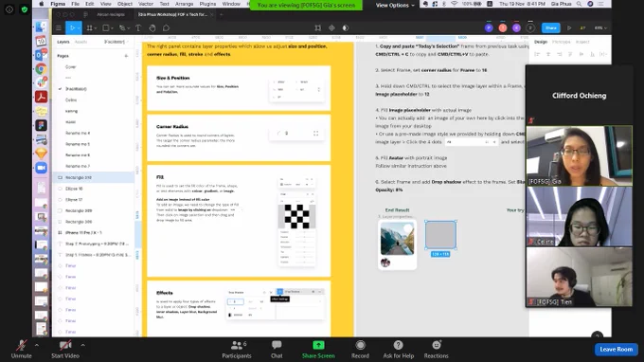
Task: Open Figma hamburger main menu
Action: coord(59,27)
